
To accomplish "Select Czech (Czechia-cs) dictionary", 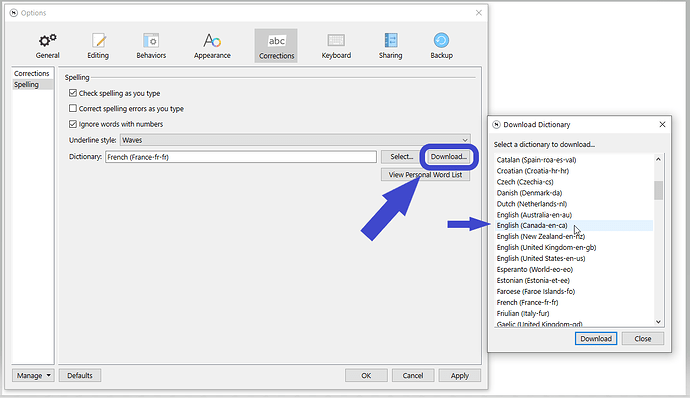I will pyautogui.click(x=573, y=182).
